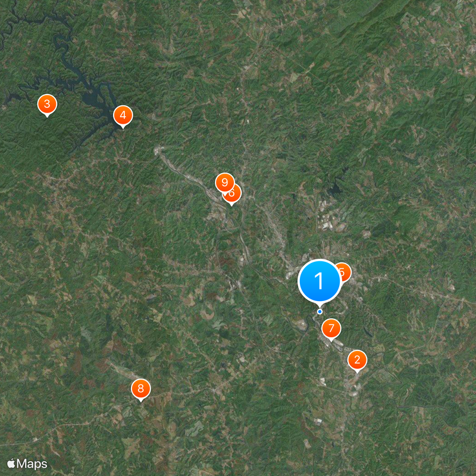Select orange pin 4 beside the lake

point(123,115)
